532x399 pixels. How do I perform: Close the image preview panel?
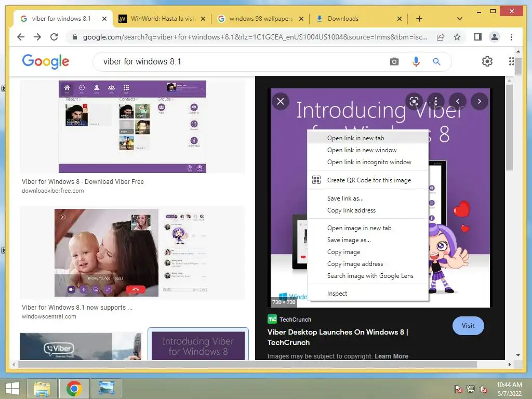[x=281, y=101]
